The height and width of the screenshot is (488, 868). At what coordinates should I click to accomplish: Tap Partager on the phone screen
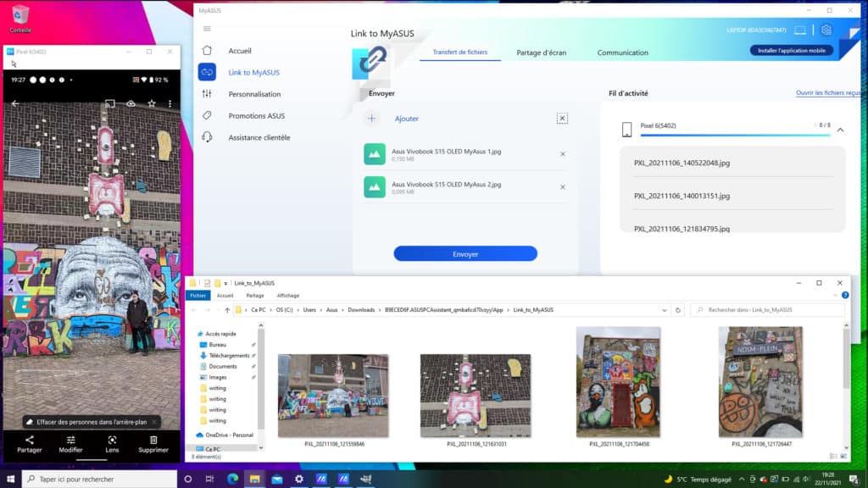pos(30,444)
